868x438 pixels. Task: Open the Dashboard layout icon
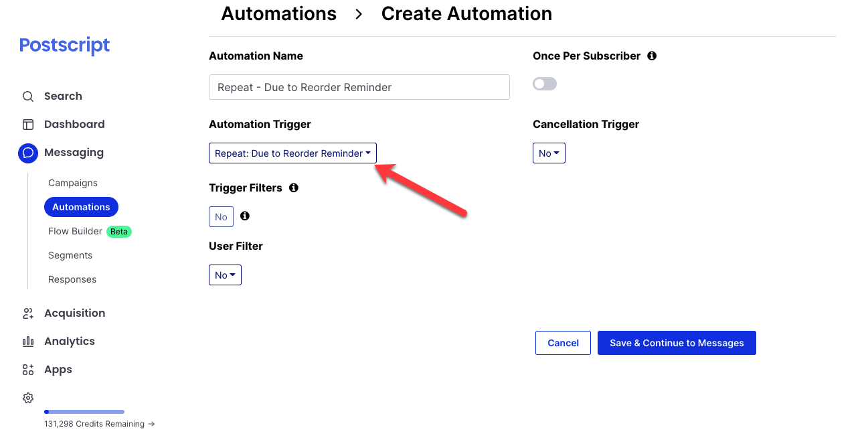tap(28, 125)
